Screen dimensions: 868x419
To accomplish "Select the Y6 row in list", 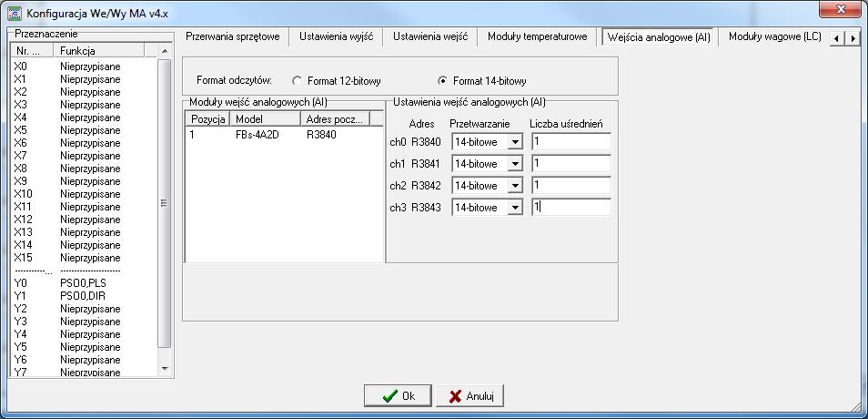I will coord(84,360).
